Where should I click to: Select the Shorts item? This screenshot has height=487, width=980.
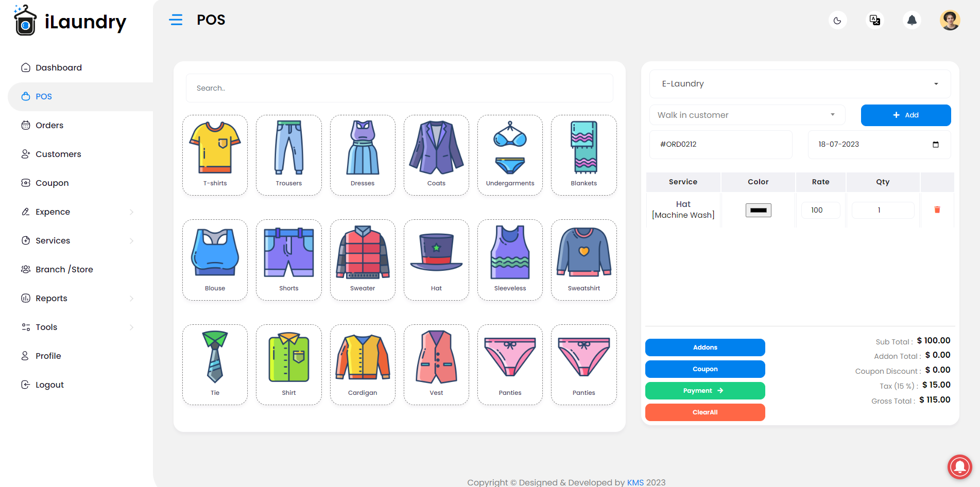tap(289, 260)
